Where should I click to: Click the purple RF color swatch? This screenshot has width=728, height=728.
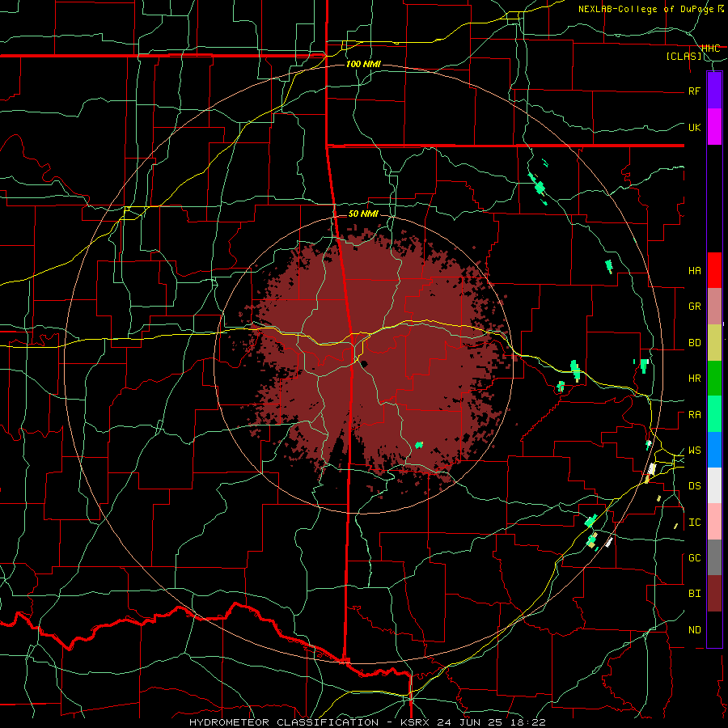714,91
